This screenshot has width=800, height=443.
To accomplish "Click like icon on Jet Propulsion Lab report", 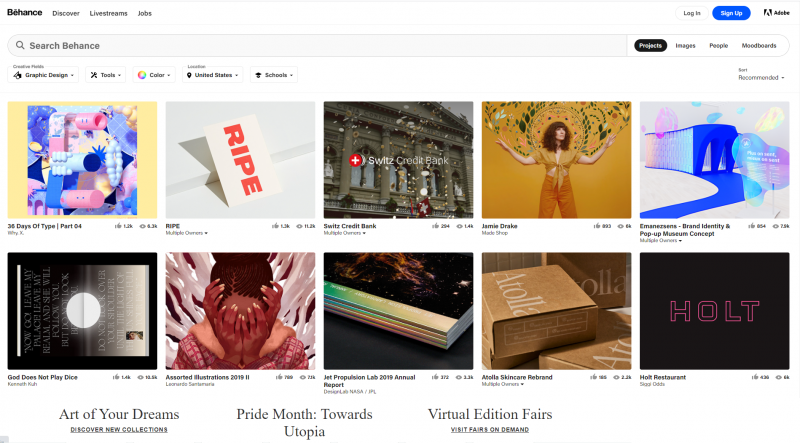I will click(x=435, y=377).
